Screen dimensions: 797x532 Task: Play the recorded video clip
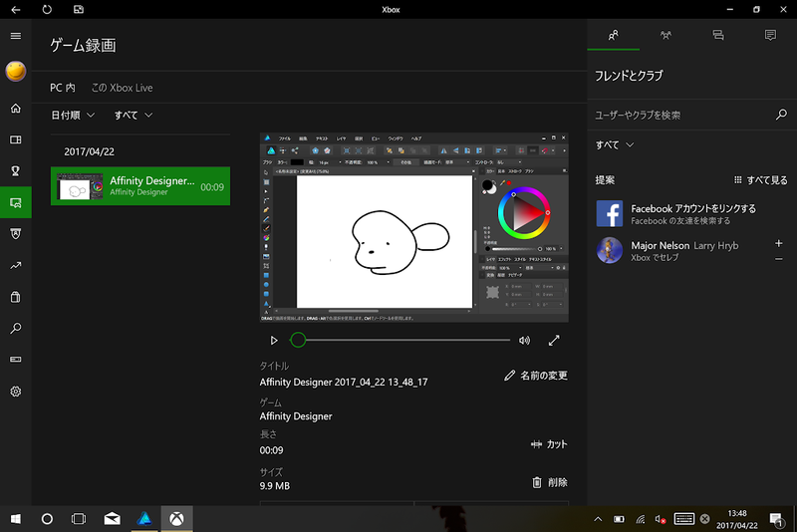pyautogui.click(x=274, y=340)
